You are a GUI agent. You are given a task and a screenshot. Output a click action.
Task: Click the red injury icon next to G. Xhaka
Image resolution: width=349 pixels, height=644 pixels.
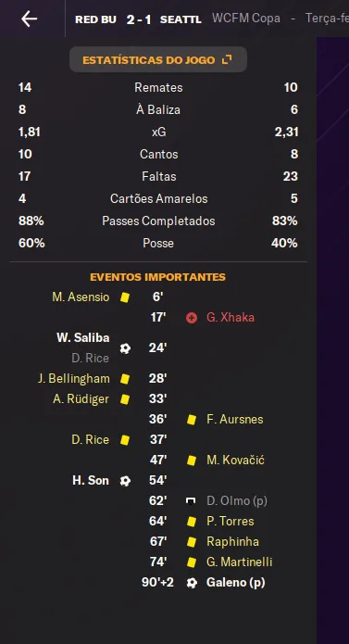point(192,318)
